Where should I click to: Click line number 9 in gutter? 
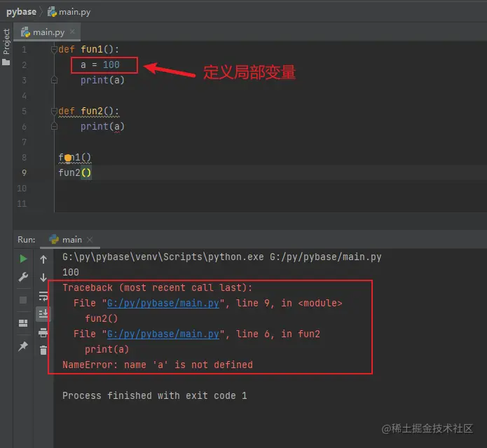coord(24,172)
